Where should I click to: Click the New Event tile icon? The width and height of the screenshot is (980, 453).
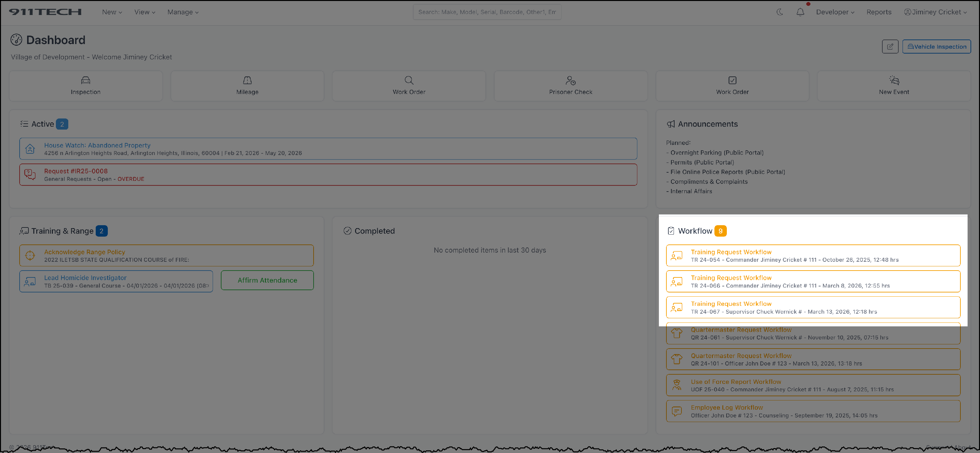pos(894,81)
